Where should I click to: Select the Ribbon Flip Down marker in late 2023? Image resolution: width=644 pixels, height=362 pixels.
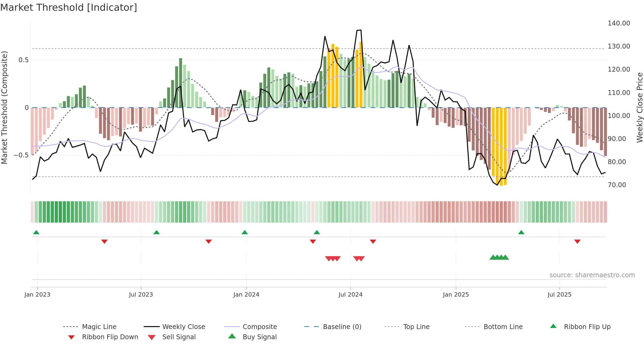tap(208, 242)
